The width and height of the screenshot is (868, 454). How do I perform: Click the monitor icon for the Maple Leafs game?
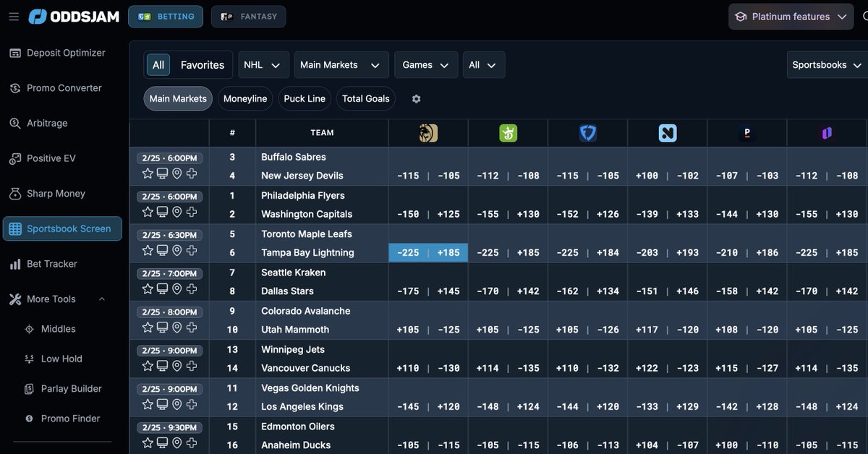click(x=162, y=252)
